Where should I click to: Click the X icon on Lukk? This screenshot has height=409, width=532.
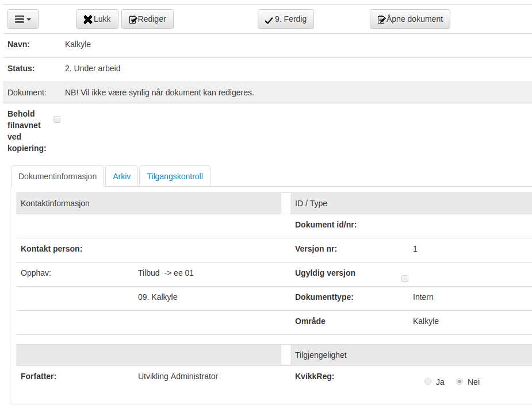click(88, 20)
